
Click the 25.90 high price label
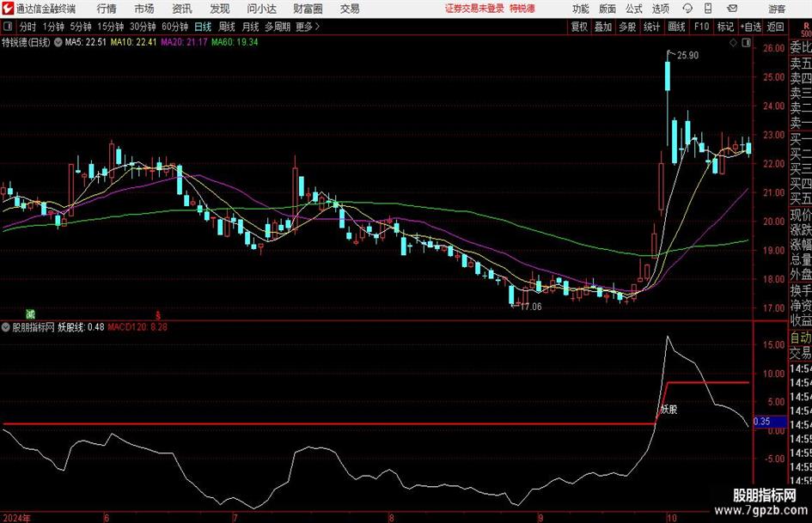687,56
